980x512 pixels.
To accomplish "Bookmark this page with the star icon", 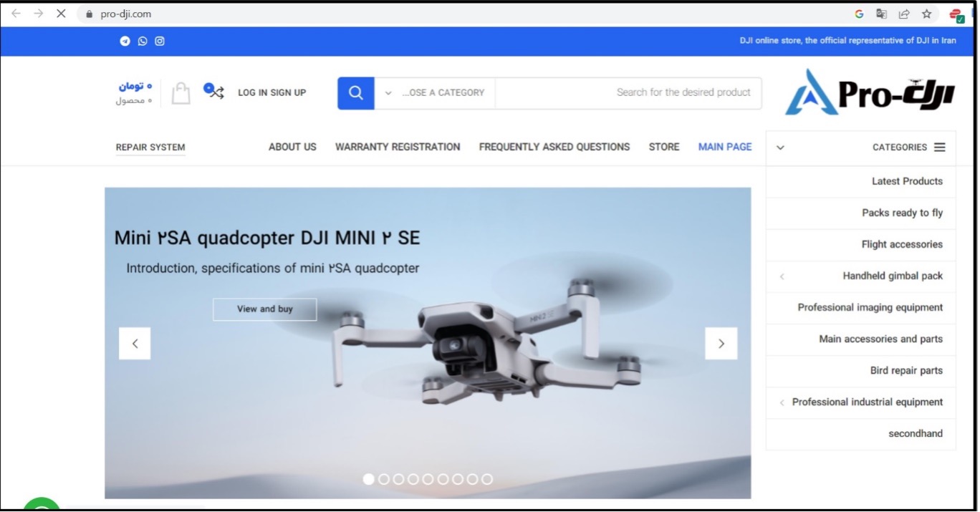I will point(926,14).
